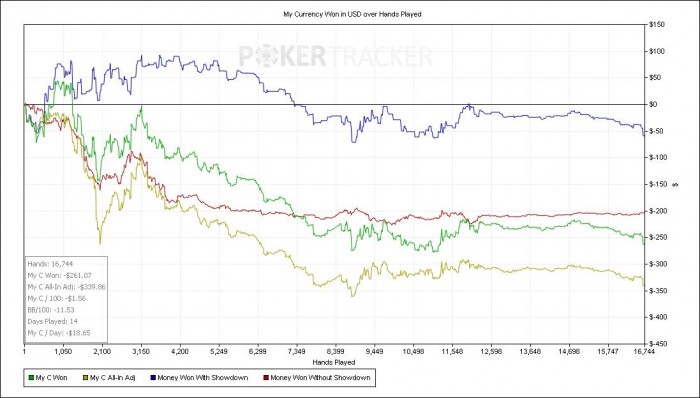Click the chart title text

(352, 14)
